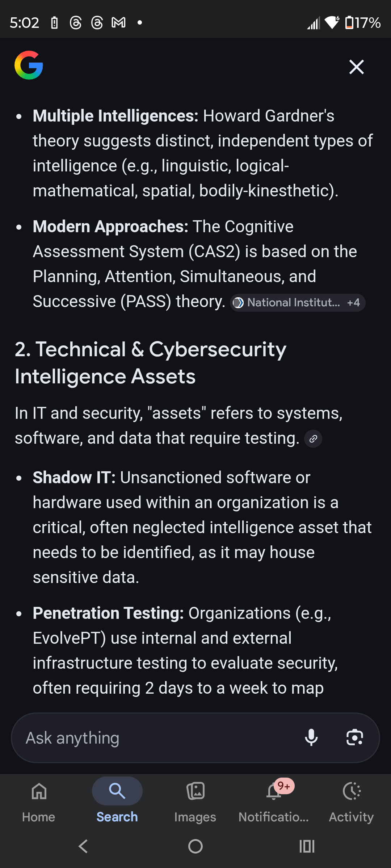Close the AI overview panel
The image size is (391, 868).
point(356,67)
